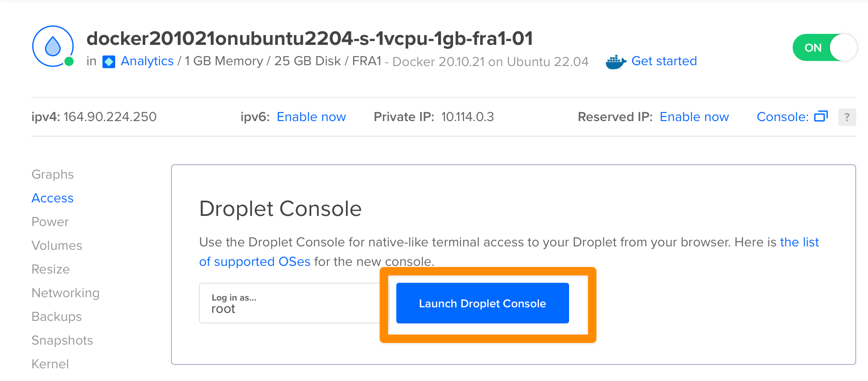868x381 pixels.
Task: Open the Analytics project link
Action: [147, 61]
